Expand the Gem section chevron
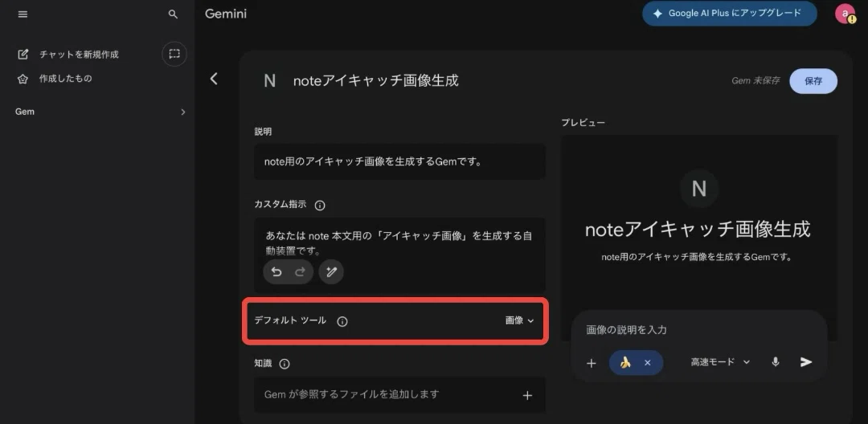The width and height of the screenshot is (868, 424). click(x=183, y=112)
